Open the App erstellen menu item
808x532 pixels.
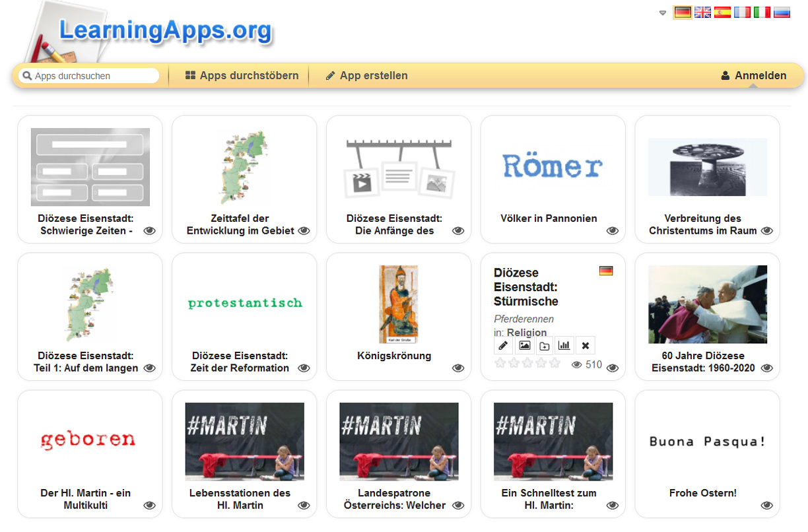coord(367,76)
